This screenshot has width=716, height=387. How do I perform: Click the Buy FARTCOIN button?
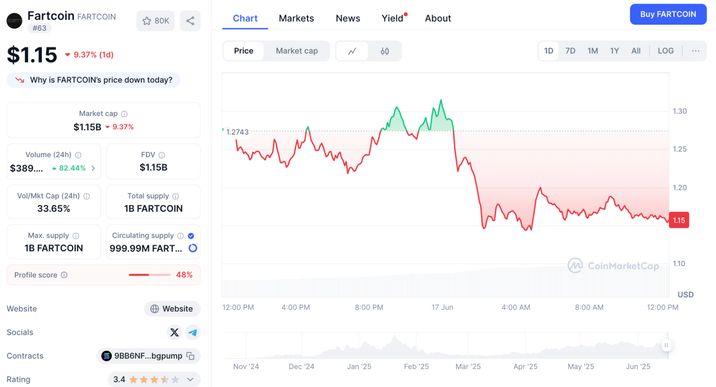click(x=668, y=14)
